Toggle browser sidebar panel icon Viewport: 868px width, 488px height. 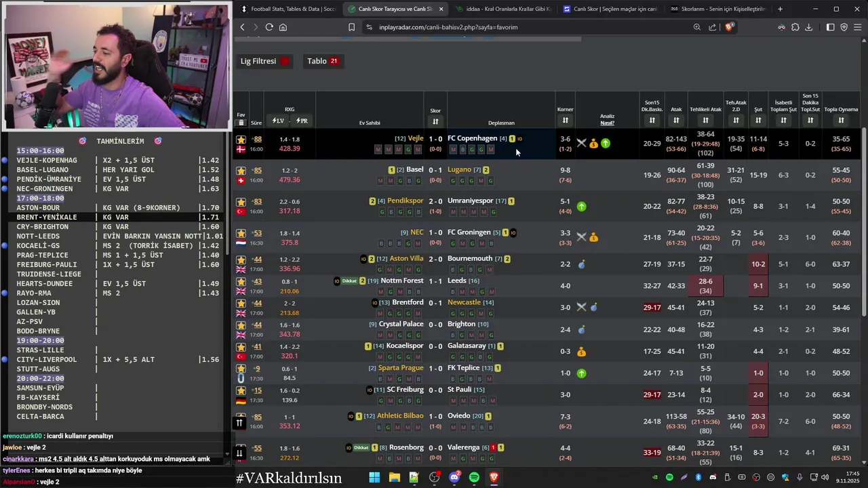point(830,27)
